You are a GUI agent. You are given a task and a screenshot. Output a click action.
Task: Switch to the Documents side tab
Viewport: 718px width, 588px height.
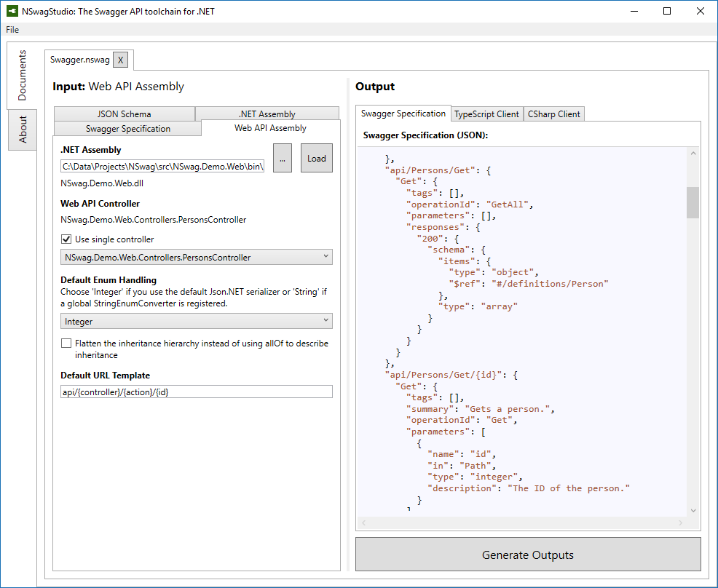coord(22,76)
